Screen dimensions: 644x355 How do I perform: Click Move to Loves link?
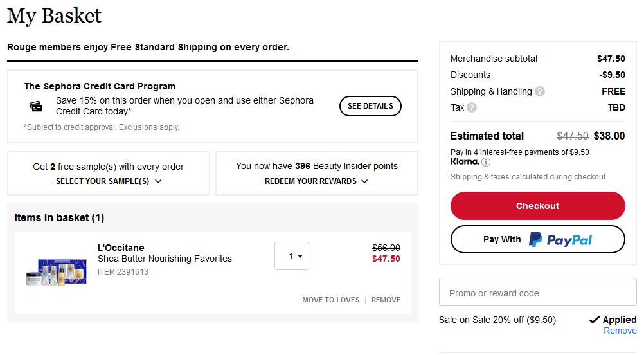point(330,300)
